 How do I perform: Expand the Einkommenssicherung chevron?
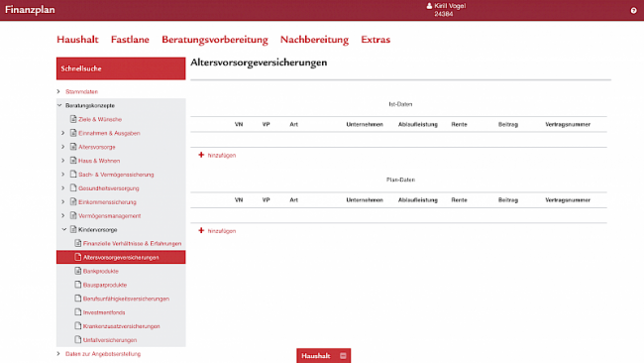[x=62, y=202]
